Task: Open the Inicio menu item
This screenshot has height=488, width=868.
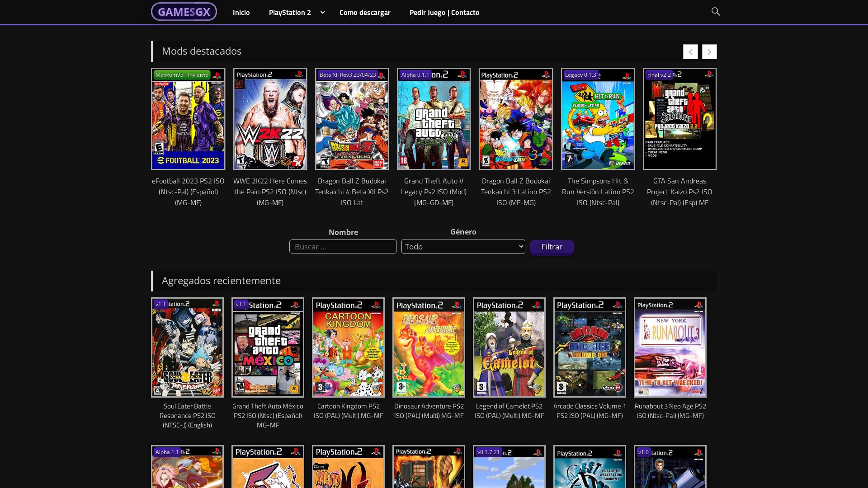Action: tap(241, 12)
